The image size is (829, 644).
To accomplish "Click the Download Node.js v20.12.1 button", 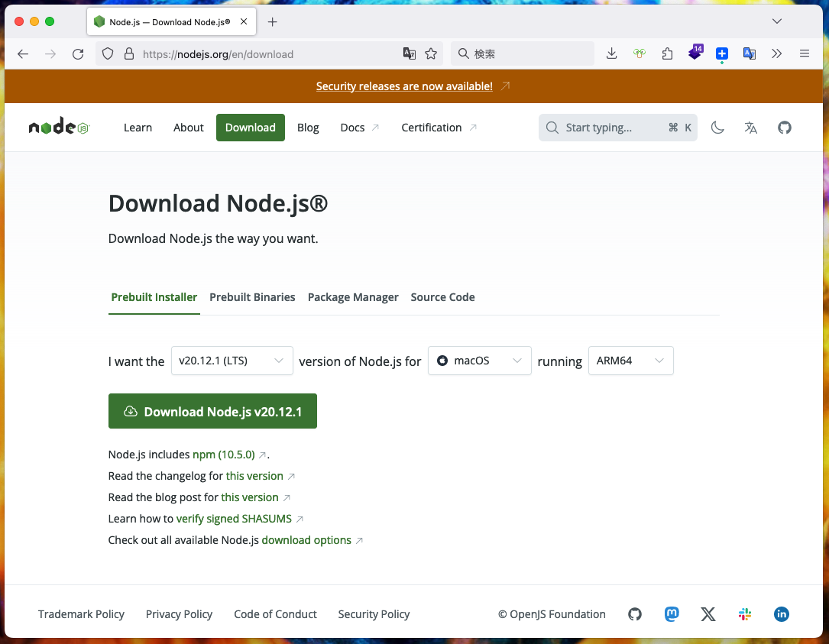I will 212,411.
